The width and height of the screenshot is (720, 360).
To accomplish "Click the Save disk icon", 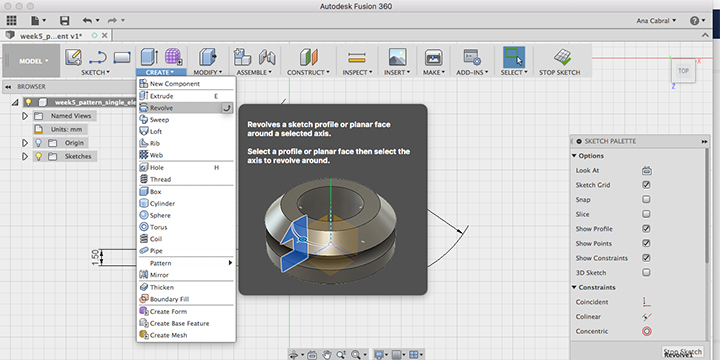I will (x=65, y=21).
